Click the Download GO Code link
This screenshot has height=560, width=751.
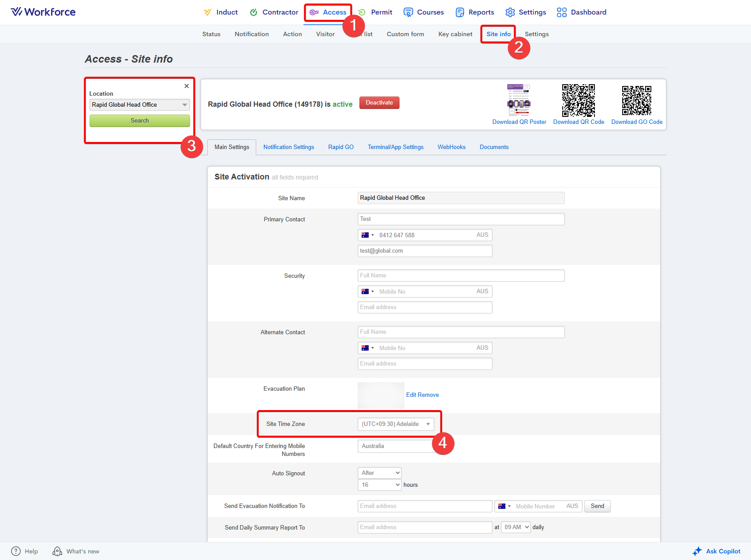[x=636, y=122]
